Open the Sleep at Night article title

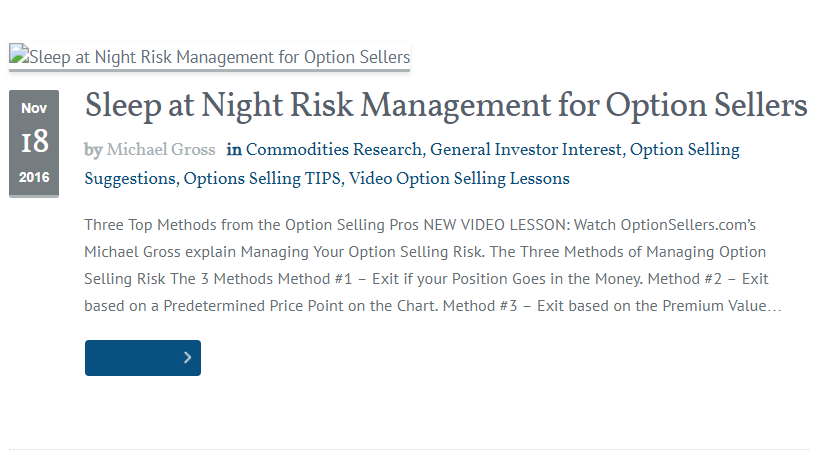(x=446, y=106)
